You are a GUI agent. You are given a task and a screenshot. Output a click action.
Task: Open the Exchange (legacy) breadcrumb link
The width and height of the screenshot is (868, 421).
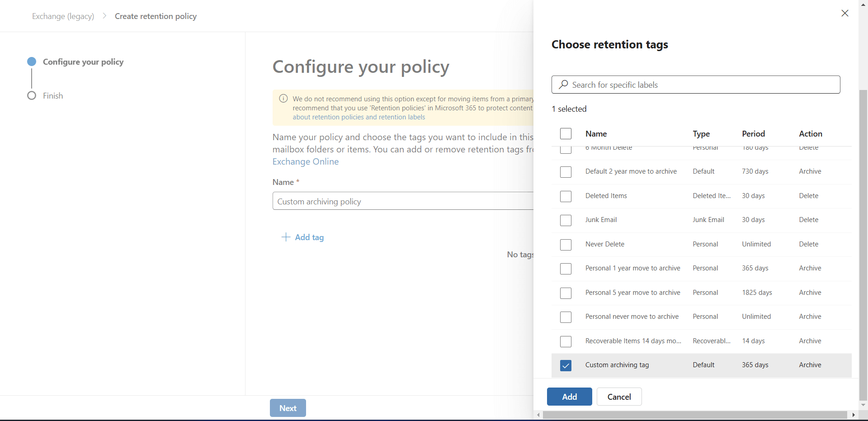pyautogui.click(x=63, y=16)
